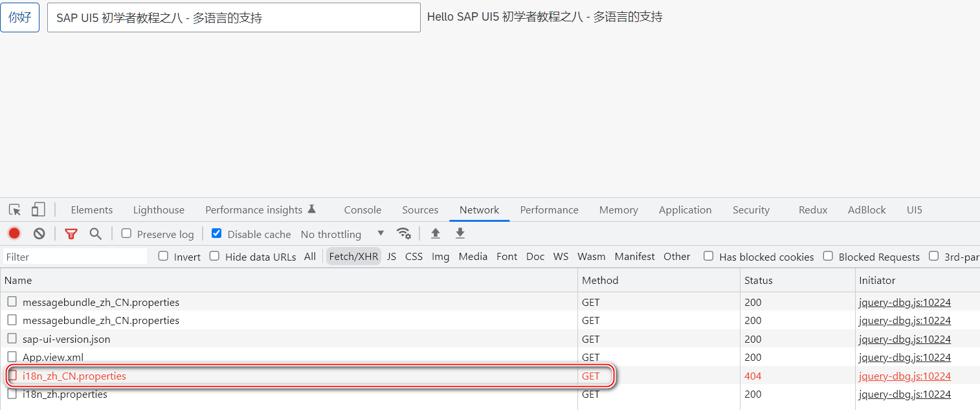Filter requests by CSS
980x410 pixels.
[x=414, y=256]
